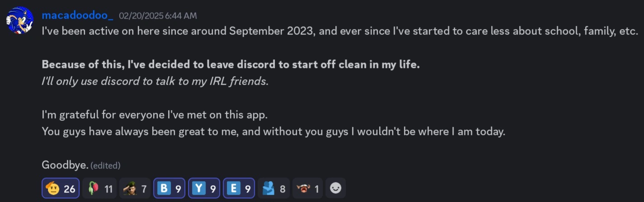Click the crying ox-face reaction with 1
The width and height of the screenshot is (644, 202).
coord(307,188)
